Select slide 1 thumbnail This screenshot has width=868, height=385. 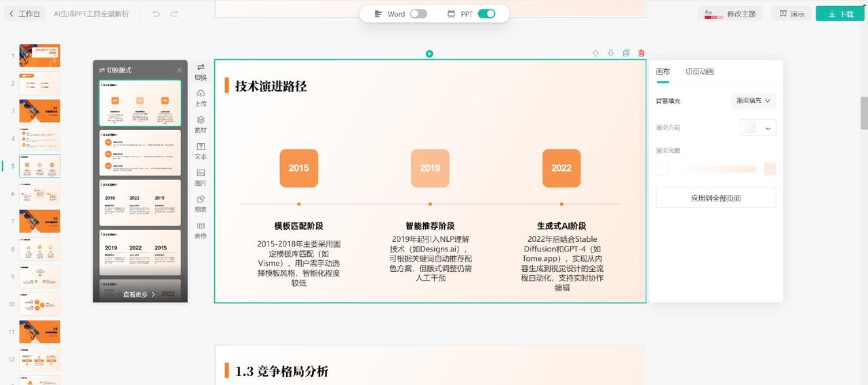[39, 56]
